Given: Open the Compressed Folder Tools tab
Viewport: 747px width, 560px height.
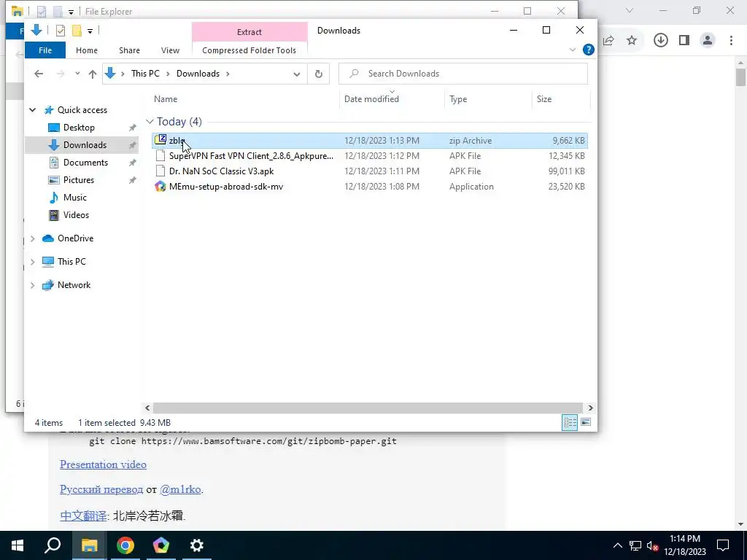Looking at the screenshot, I should pos(249,50).
